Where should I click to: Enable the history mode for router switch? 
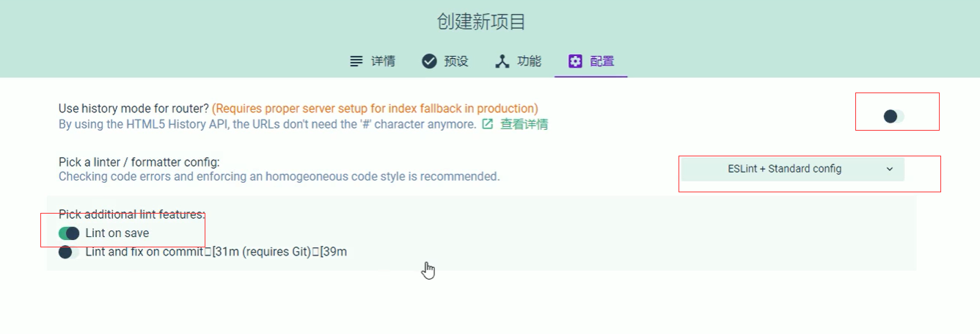[x=893, y=116]
